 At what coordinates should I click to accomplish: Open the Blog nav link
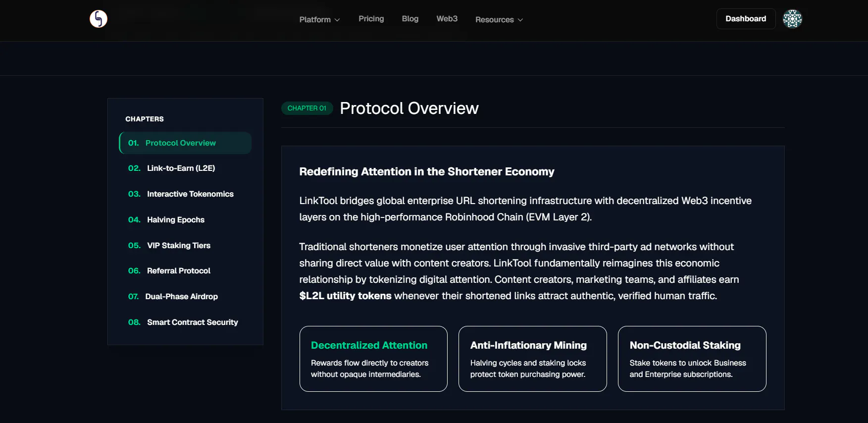[x=410, y=19]
